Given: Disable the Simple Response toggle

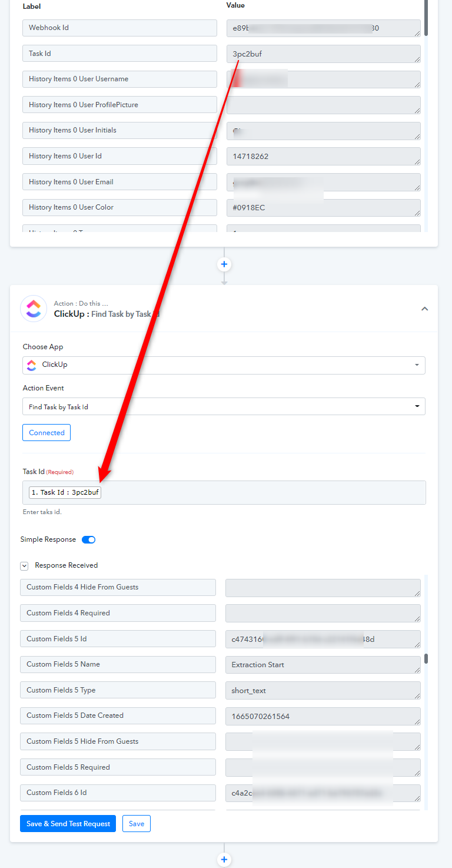Looking at the screenshot, I should coord(88,539).
